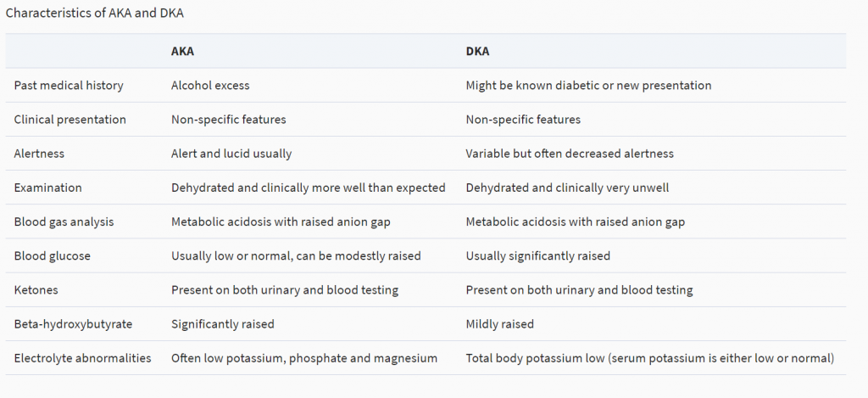Click the 'Beta-hydroxybutyrate' row label
Screen dimensions: 868x398
pos(73,323)
